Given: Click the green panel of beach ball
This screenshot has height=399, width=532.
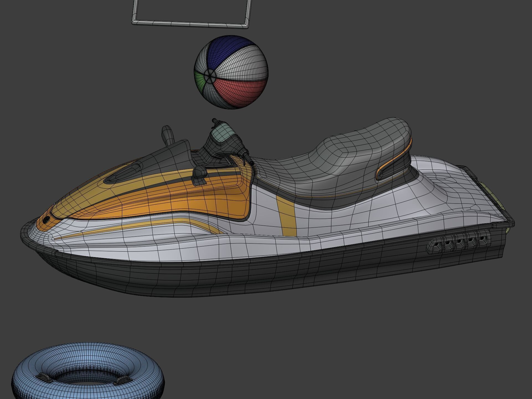Looking at the screenshot, I should [x=200, y=79].
